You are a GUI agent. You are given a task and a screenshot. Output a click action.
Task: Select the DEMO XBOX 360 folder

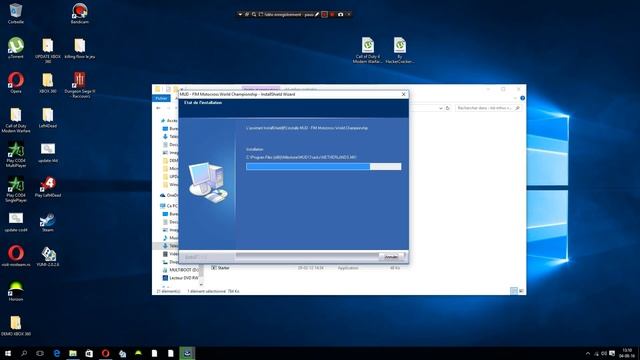point(16,325)
